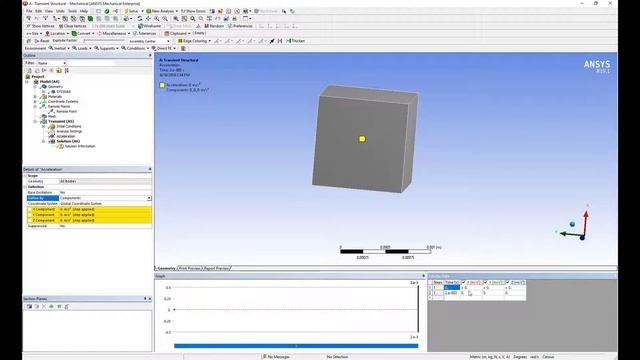
Task: Open the Miscellaneous dropdown
Action: tap(113, 33)
